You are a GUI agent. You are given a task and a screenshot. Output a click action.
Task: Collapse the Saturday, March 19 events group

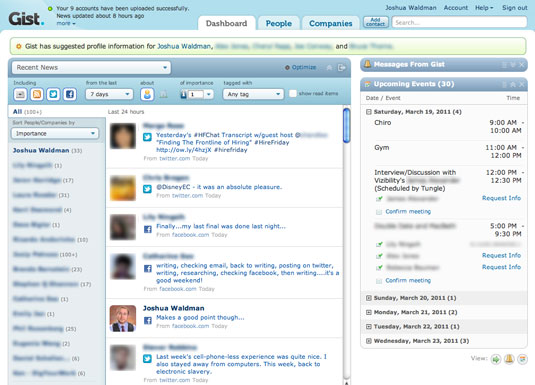click(368, 112)
